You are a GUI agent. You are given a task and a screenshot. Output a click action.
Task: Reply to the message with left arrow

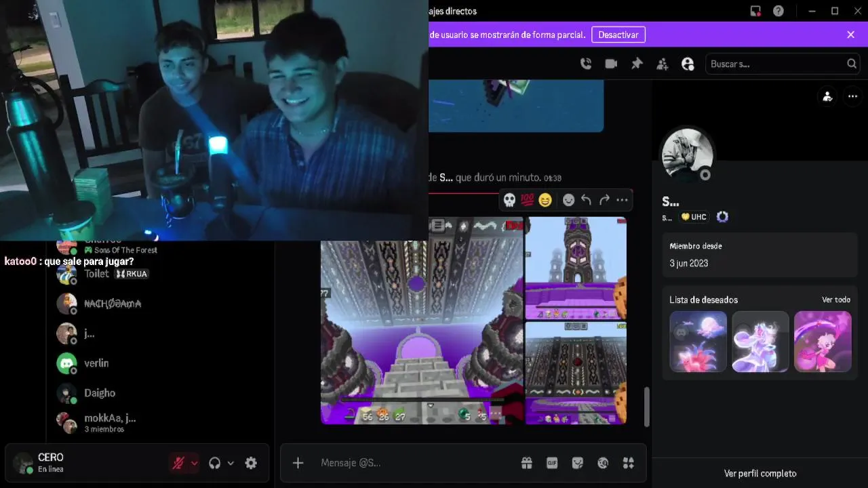pos(587,200)
